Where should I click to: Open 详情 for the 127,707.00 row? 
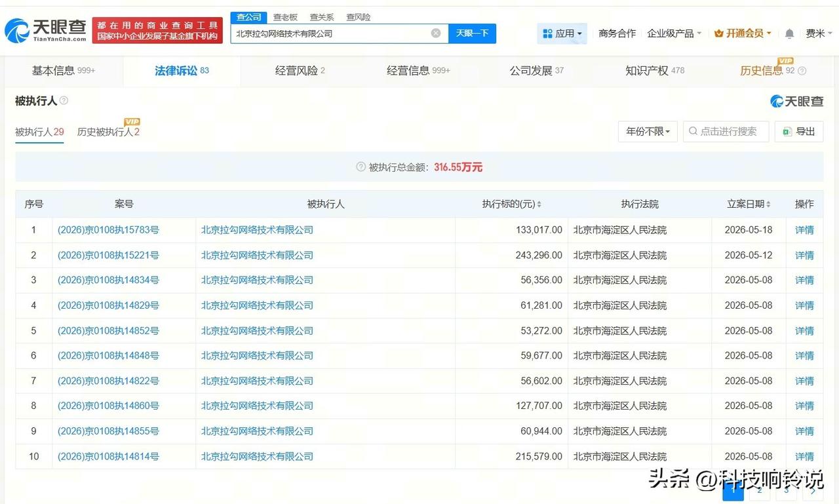(x=804, y=406)
